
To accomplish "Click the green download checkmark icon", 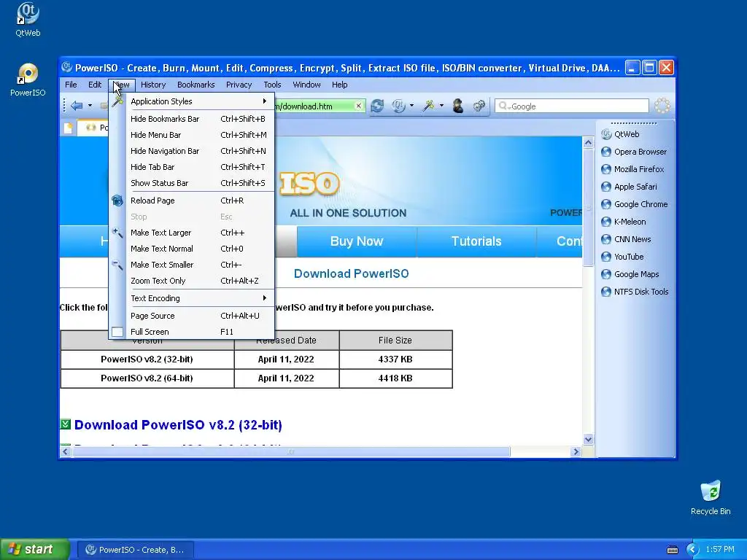I will point(65,424).
